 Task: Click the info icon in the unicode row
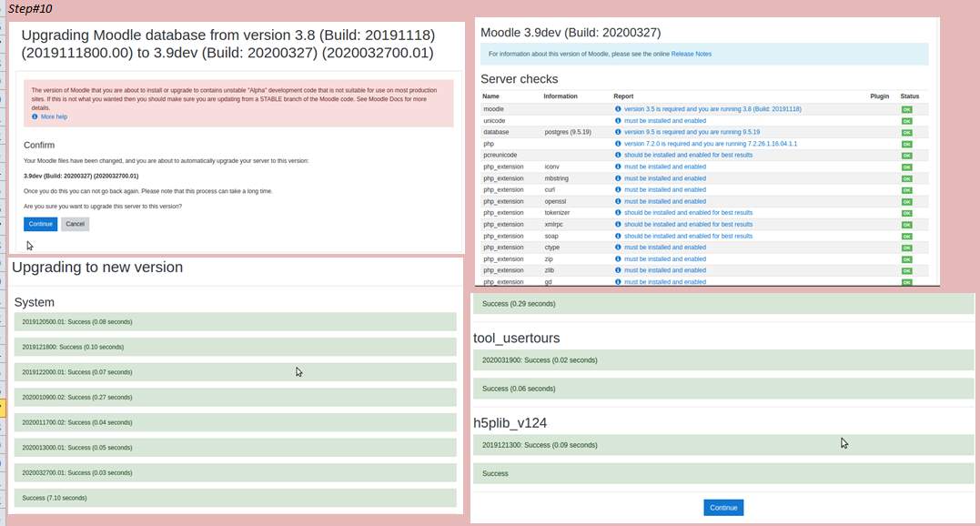[x=618, y=120]
